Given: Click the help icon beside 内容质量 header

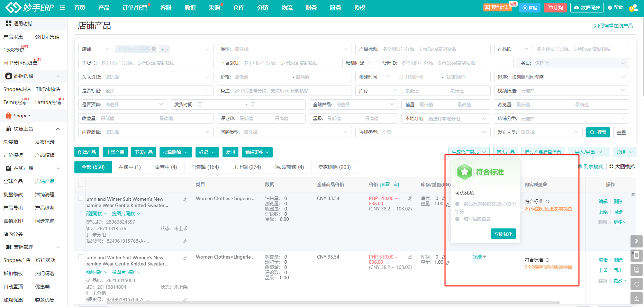Looking at the screenshot, I should (545, 184).
